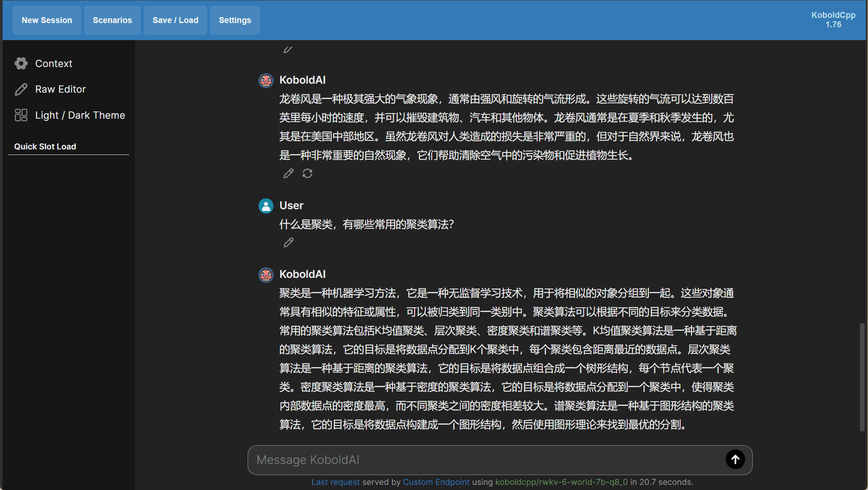The image size is (868, 490).
Task: Click the Quick Slot Load heading
Action: tap(45, 146)
